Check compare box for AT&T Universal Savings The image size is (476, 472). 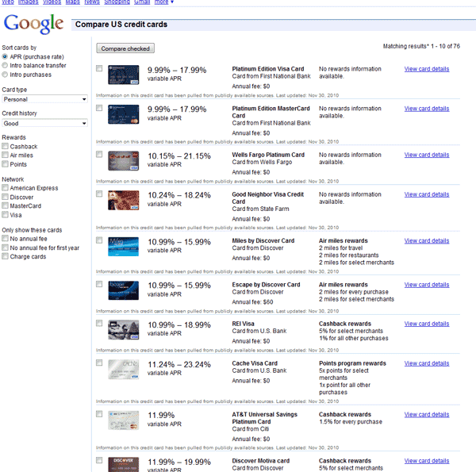[x=99, y=414]
